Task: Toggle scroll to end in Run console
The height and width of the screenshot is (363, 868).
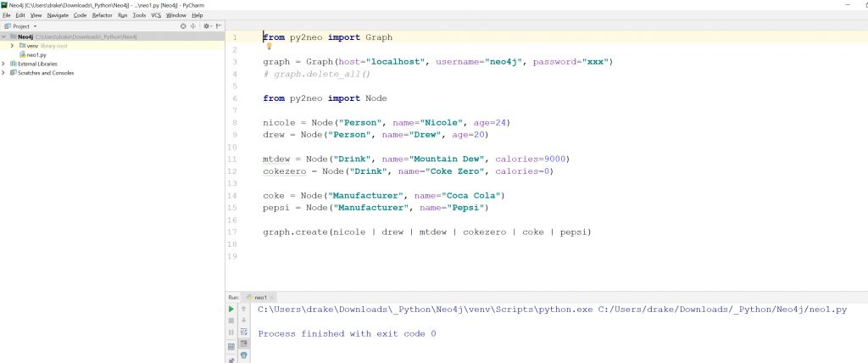Action: 244,344
